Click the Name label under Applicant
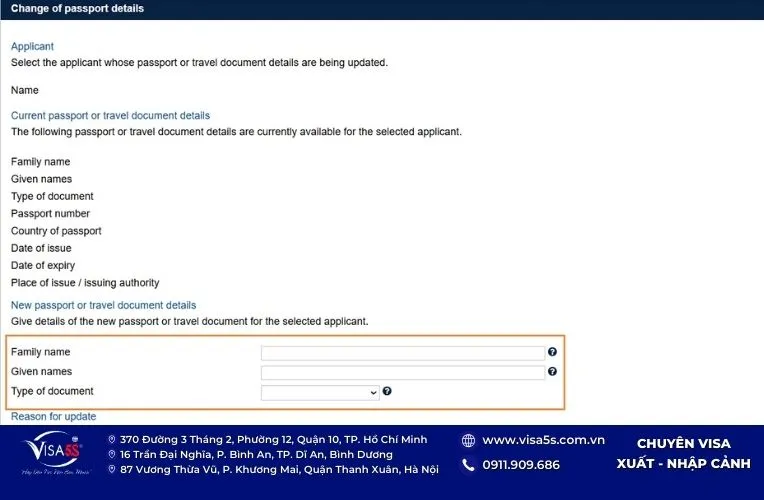 tap(24, 90)
